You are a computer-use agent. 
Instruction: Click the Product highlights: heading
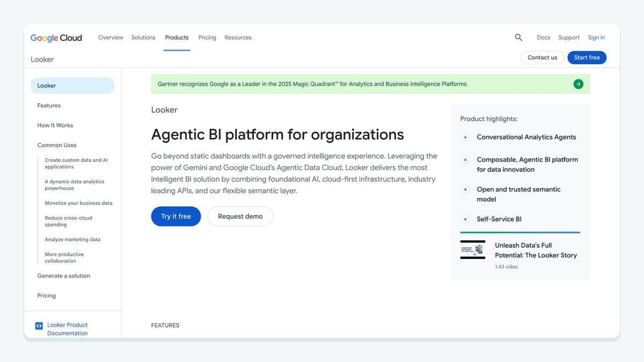(489, 119)
